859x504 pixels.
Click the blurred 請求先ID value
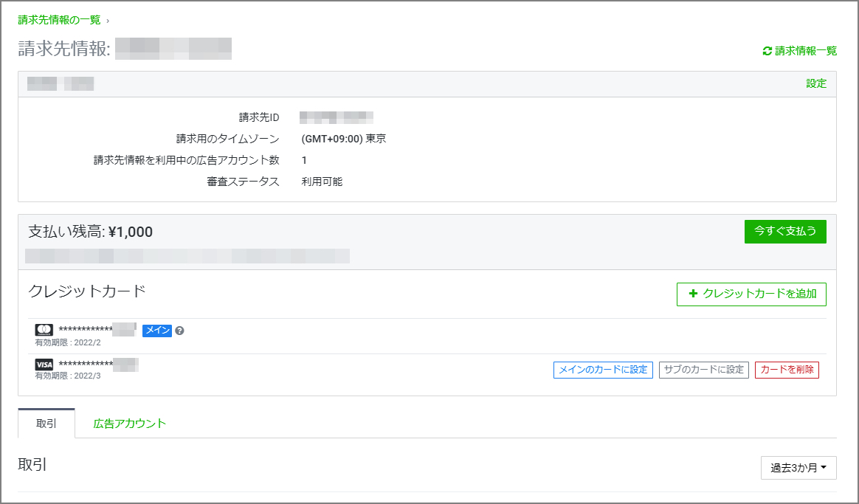click(x=337, y=117)
